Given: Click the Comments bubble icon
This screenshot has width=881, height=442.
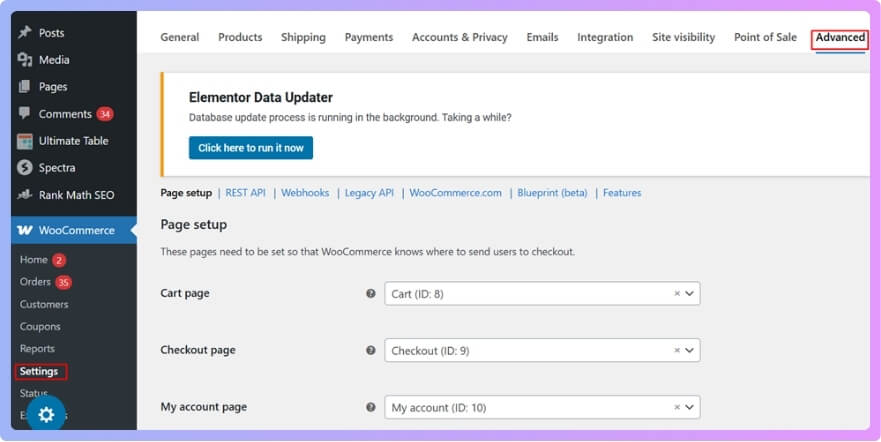Looking at the screenshot, I should 24,113.
